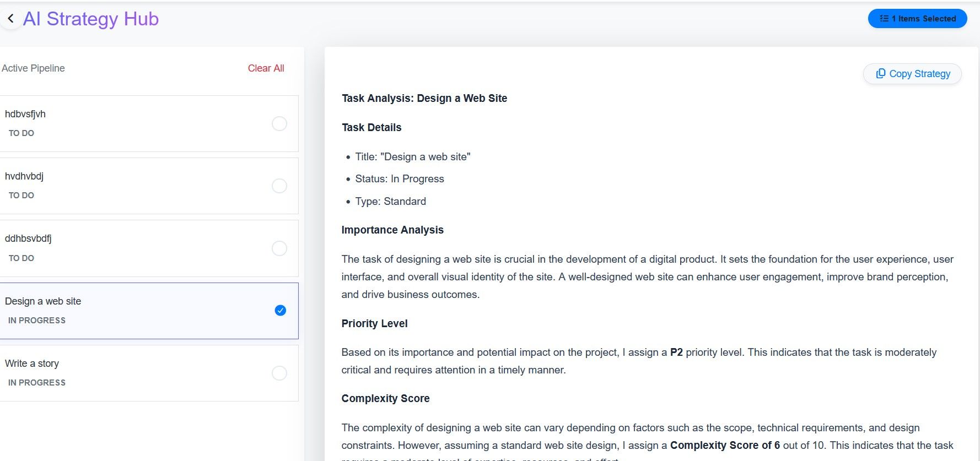Enable the Write a story checkbox
980x461 pixels.
tap(279, 373)
